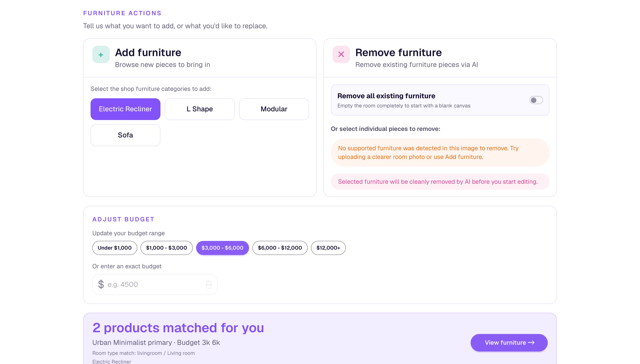Click 'Urban Minimalist primary · Budget 3k 6k' text
The height and width of the screenshot is (364, 640).
point(156,342)
